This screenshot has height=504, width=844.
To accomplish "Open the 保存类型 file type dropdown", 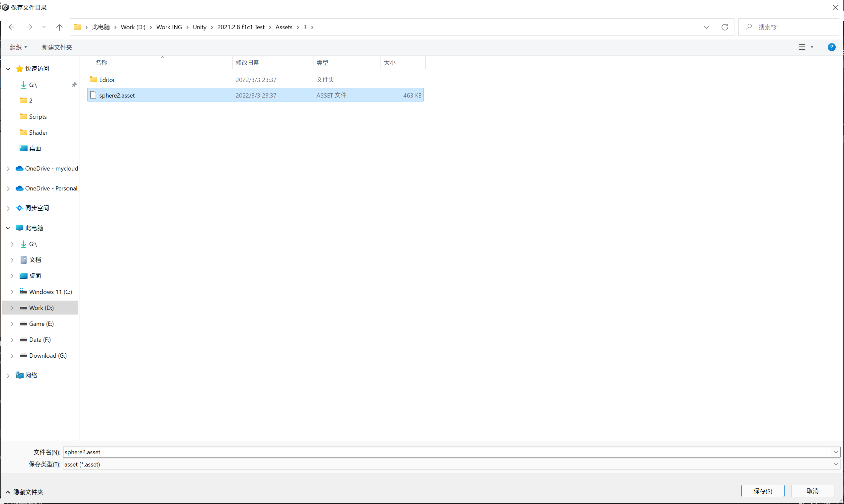I will (x=835, y=464).
